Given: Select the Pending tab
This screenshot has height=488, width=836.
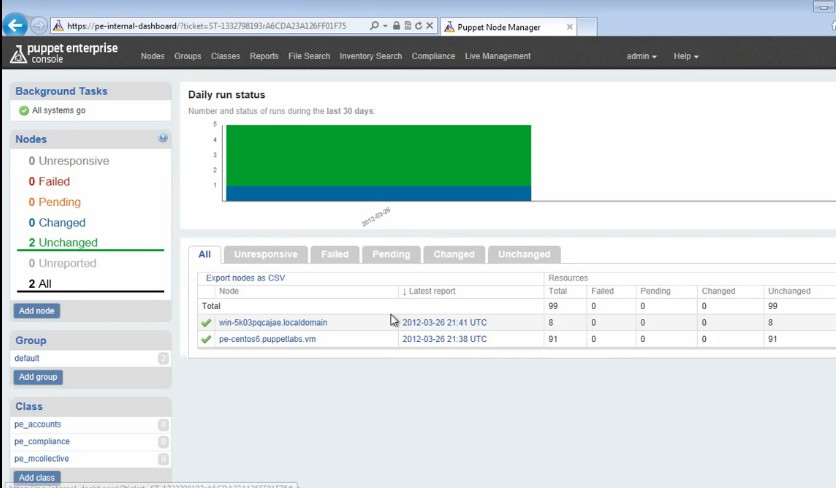Looking at the screenshot, I should coord(391,254).
